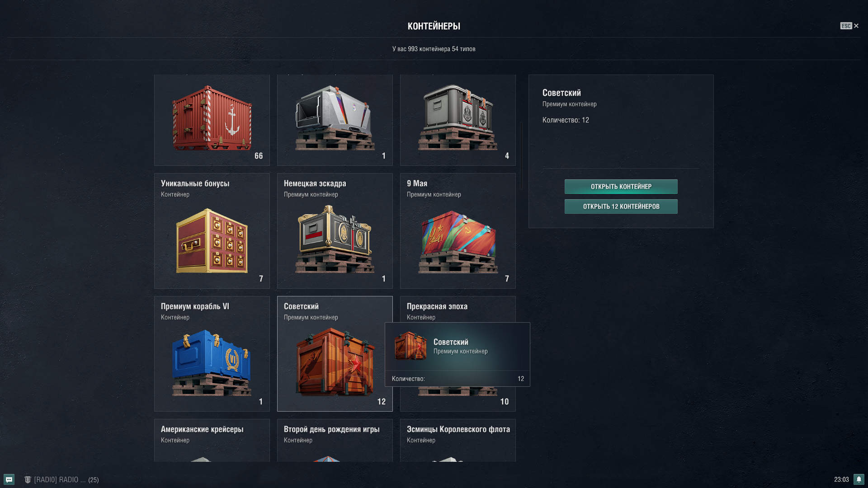
Task: Click the Советский heading in details panel
Action: pyautogui.click(x=561, y=93)
